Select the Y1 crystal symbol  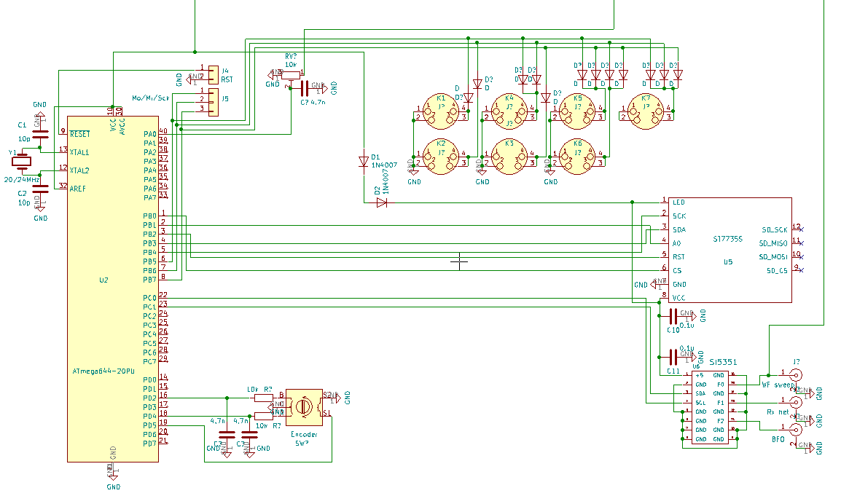pyautogui.click(x=23, y=161)
